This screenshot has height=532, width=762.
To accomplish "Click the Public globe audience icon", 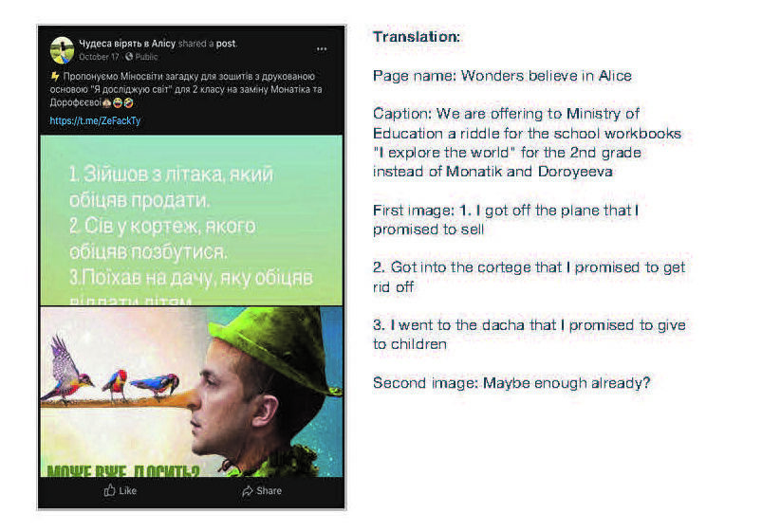I will click(x=129, y=57).
